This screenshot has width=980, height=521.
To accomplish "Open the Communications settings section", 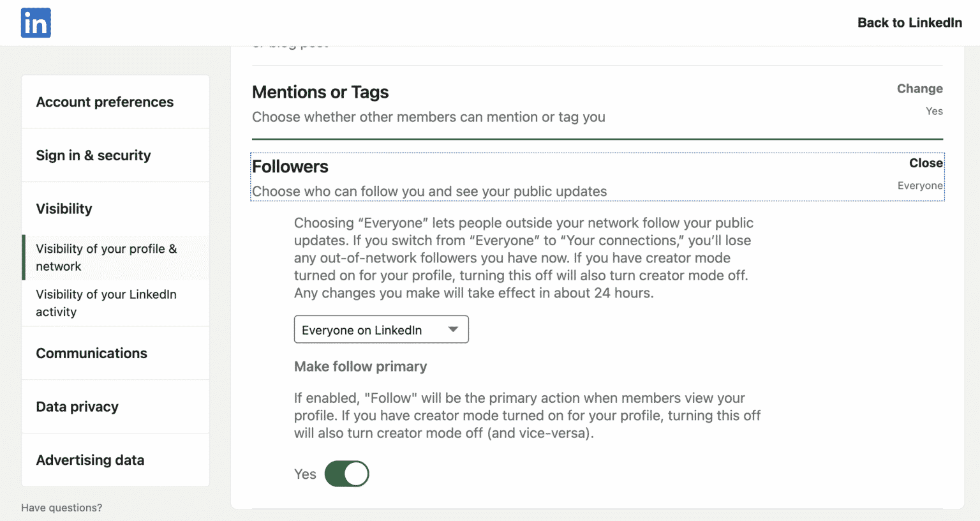I will [x=91, y=353].
